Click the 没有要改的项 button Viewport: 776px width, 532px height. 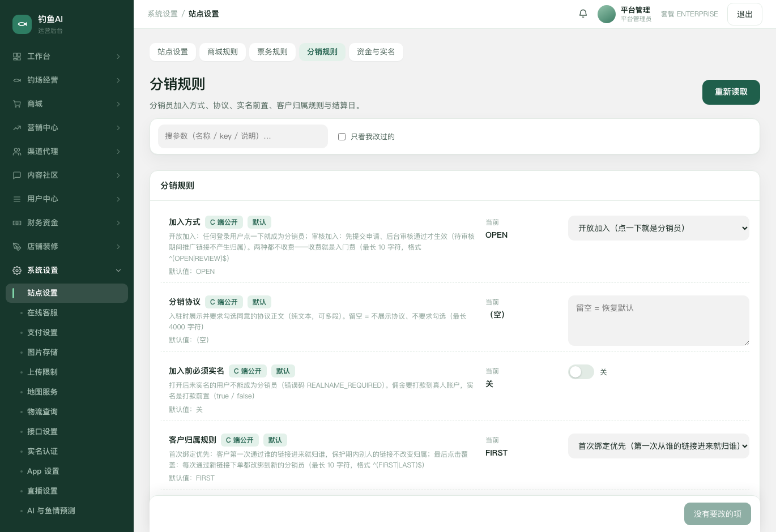click(718, 514)
